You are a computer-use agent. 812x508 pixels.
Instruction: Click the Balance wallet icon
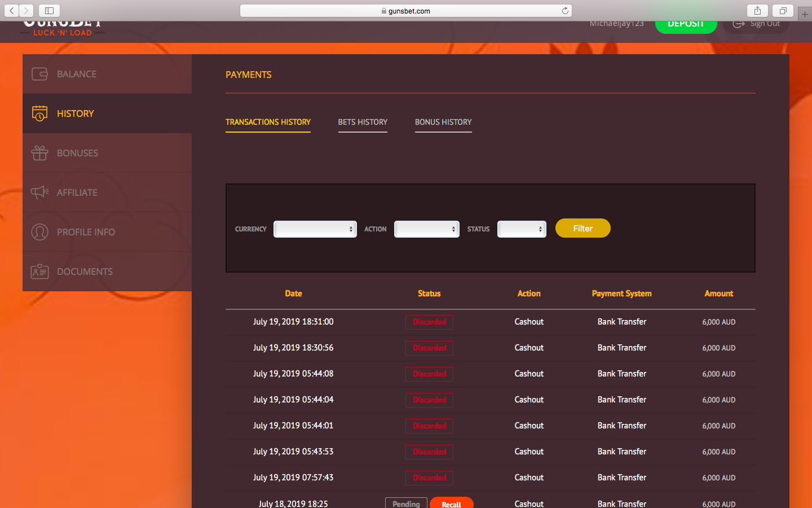(39, 74)
